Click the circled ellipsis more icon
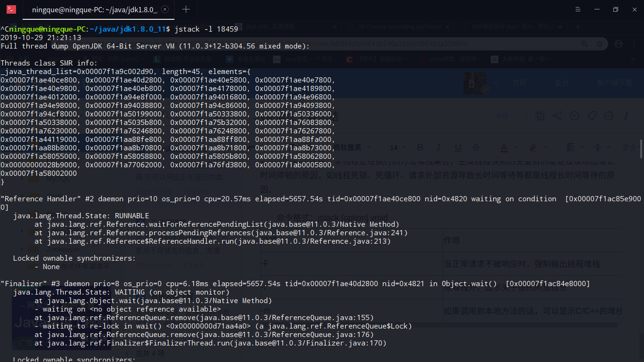Screen dimensions: 644x362 pyautogui.click(x=609, y=116)
